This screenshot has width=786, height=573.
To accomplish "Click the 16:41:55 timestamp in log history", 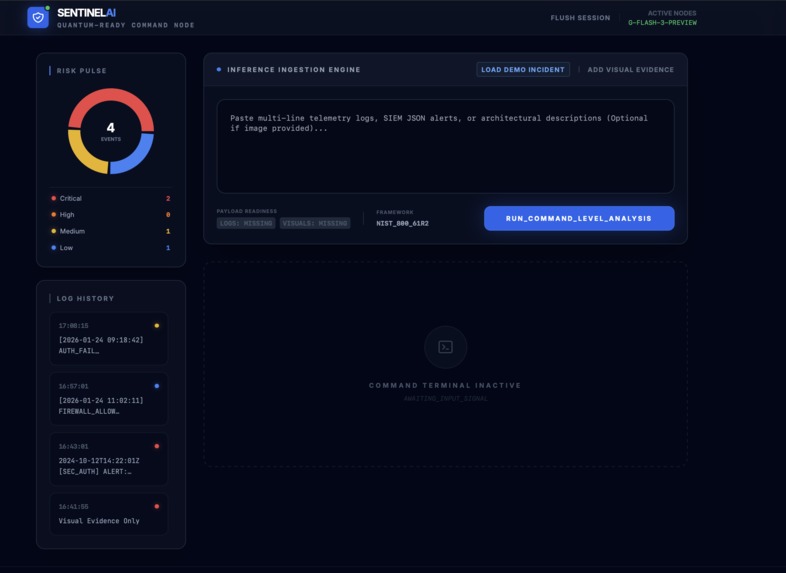I will pyautogui.click(x=73, y=506).
